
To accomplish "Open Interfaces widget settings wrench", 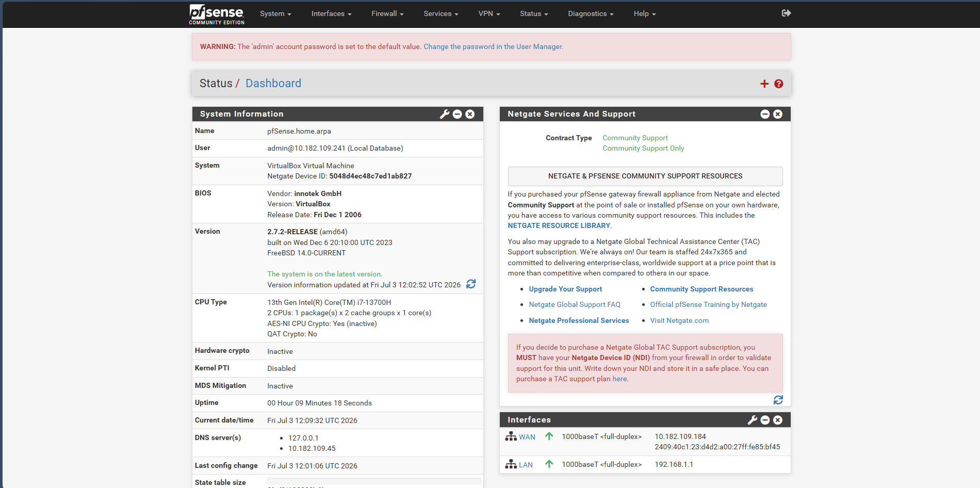I will [753, 420].
